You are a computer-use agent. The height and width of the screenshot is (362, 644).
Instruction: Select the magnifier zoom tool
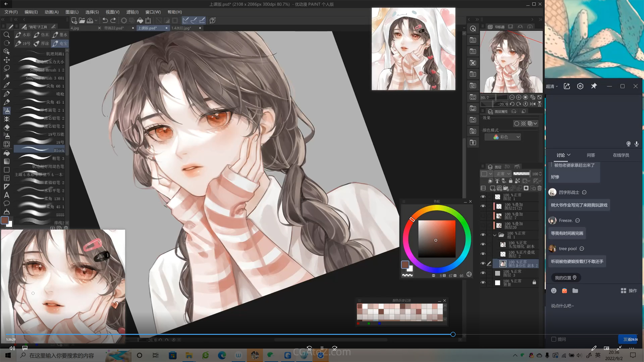pyautogui.click(x=6, y=35)
